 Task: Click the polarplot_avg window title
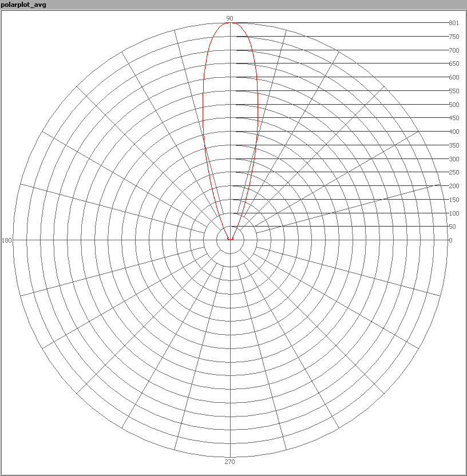click(x=23, y=5)
